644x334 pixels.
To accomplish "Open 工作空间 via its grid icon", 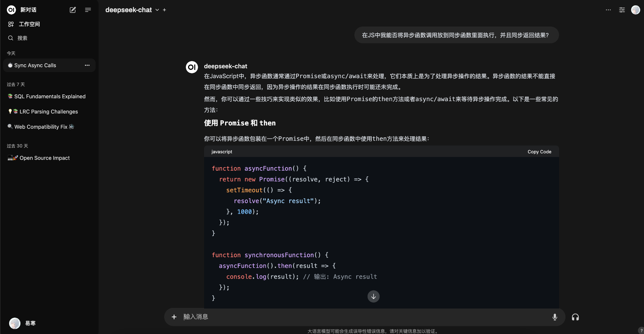I will (11, 24).
